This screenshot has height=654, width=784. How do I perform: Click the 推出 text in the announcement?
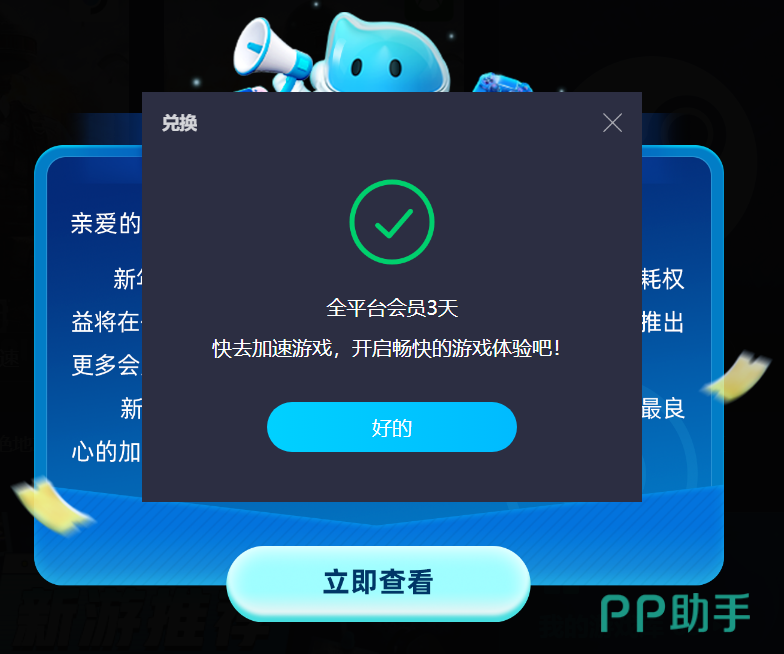click(662, 322)
